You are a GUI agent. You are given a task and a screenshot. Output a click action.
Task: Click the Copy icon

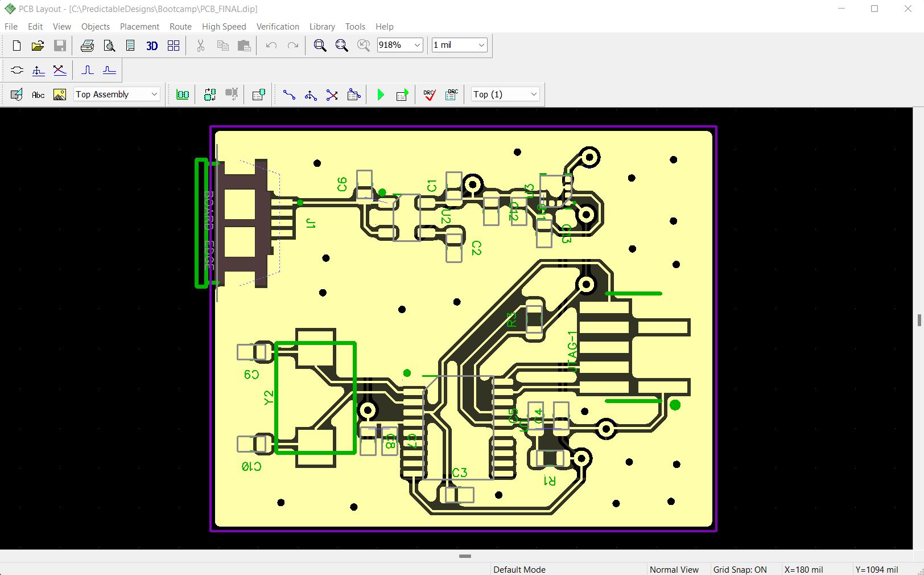[222, 46]
